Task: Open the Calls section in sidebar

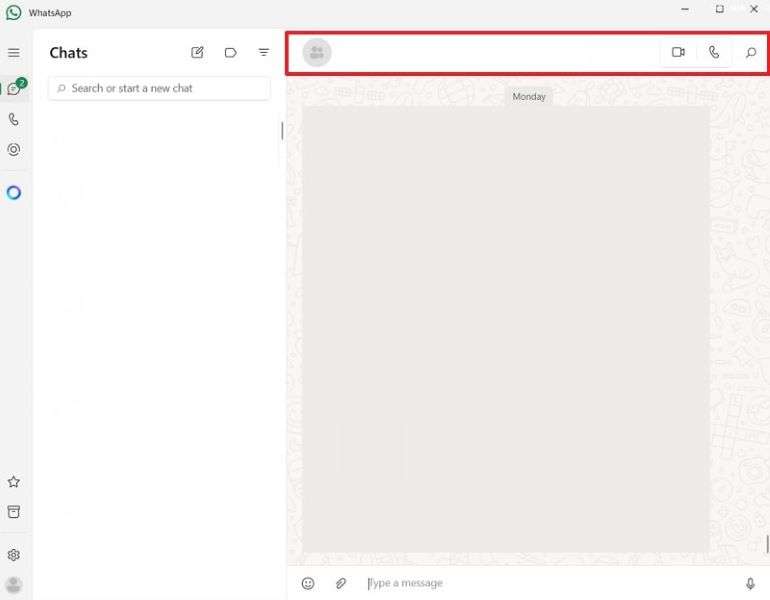Action: coord(14,119)
